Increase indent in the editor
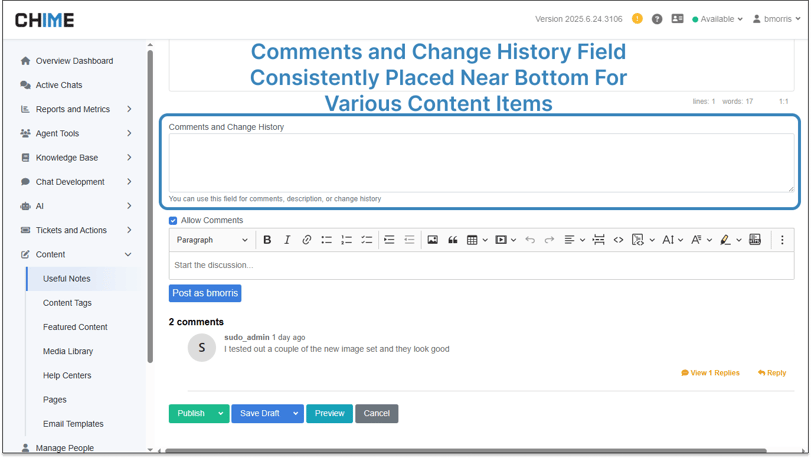This screenshot has width=811, height=458. click(x=389, y=240)
